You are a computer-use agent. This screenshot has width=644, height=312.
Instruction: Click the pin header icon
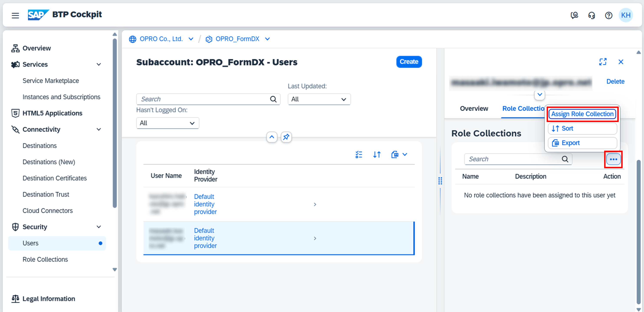(x=286, y=137)
